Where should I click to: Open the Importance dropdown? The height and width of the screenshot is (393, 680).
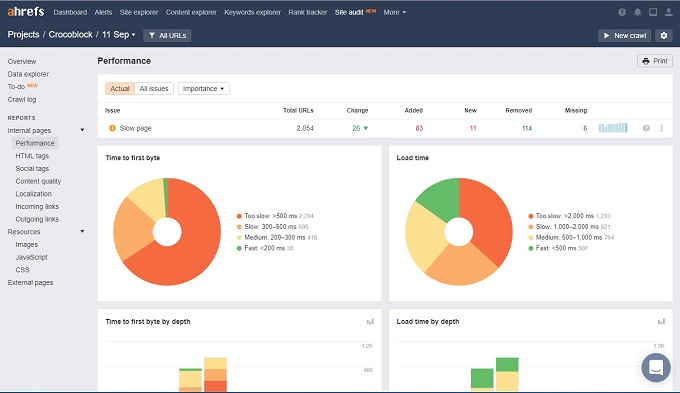203,88
